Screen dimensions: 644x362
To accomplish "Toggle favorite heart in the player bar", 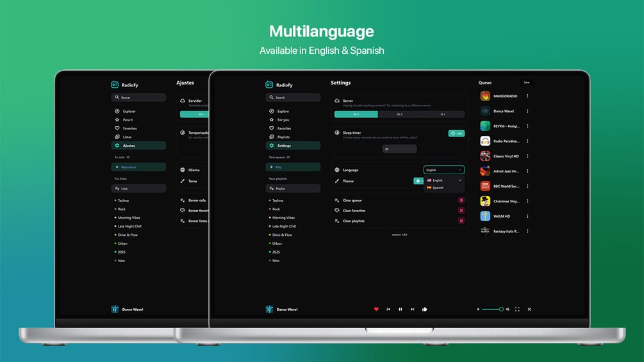I will click(376, 309).
